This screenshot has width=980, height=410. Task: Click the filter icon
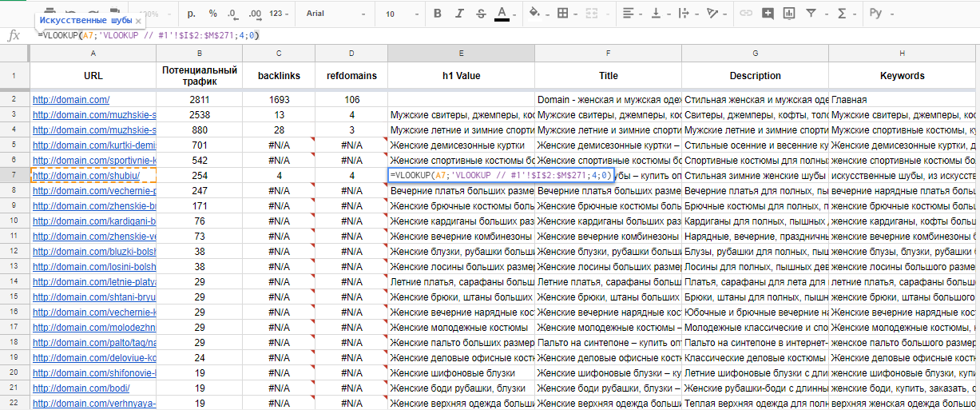click(811, 14)
